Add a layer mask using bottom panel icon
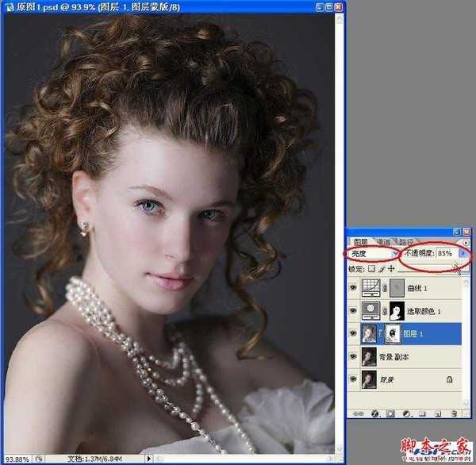 point(390,413)
